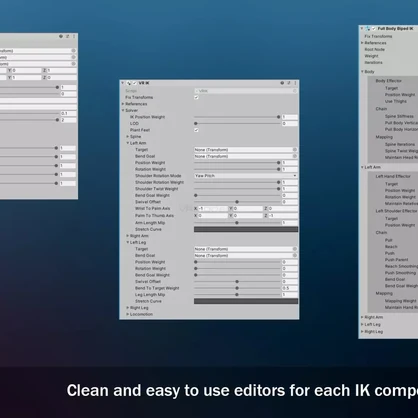Screen dimensions: 418x418
Task: Click the LOD slider handle
Action: (196, 123)
